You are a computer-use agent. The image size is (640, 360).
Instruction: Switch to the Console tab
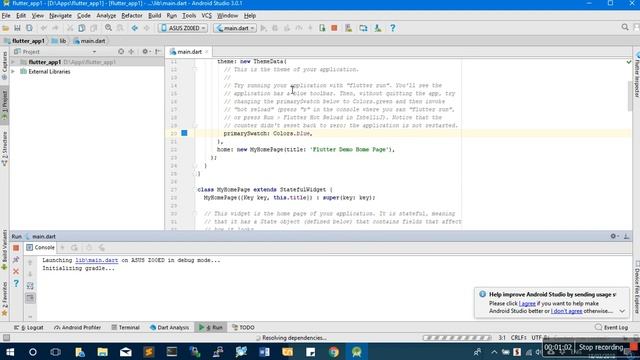coord(40,247)
